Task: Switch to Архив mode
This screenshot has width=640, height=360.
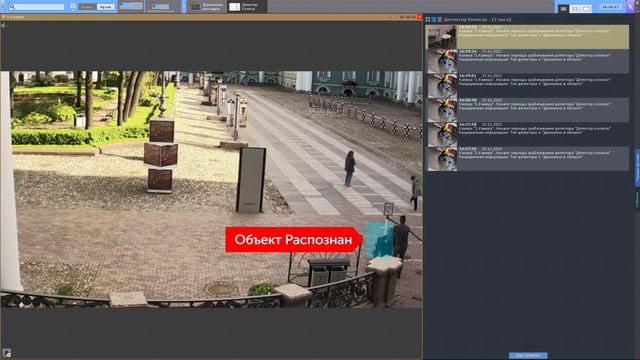Action: coord(106,7)
